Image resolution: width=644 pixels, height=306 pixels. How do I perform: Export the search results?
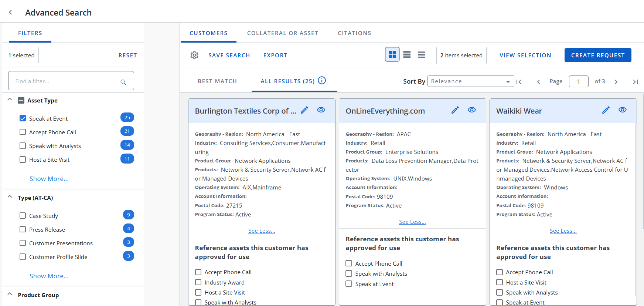tap(275, 56)
